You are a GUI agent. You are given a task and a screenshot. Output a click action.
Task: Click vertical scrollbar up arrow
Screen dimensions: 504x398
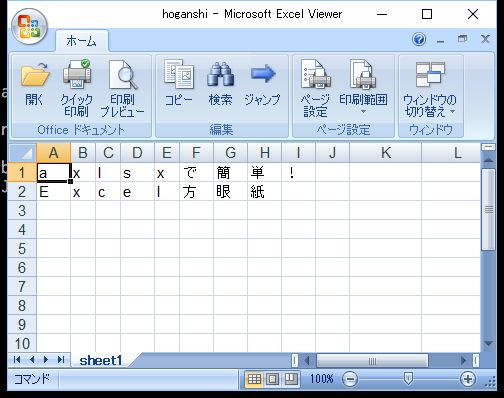click(x=488, y=160)
